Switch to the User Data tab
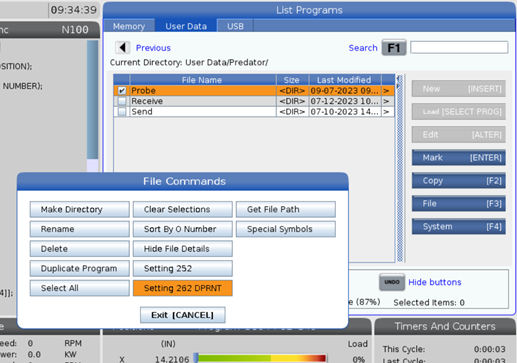 click(x=186, y=26)
